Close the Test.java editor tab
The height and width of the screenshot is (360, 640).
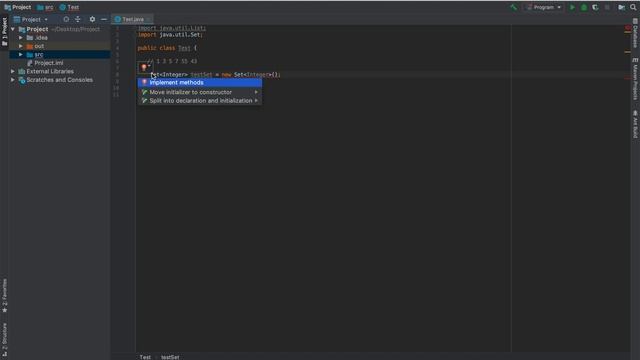click(149, 19)
